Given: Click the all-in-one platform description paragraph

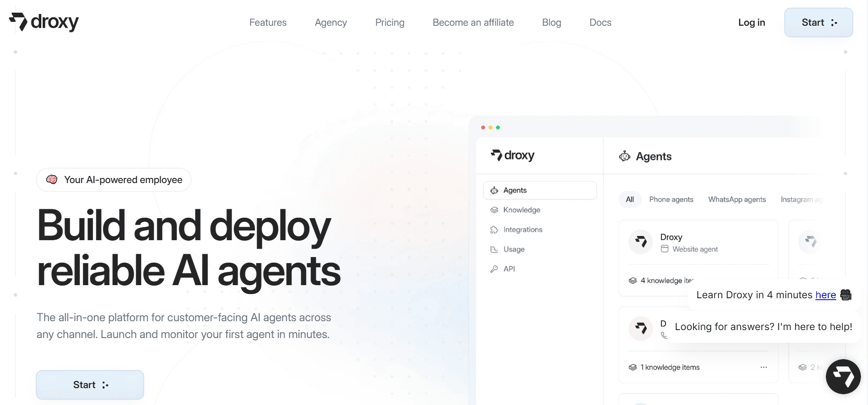Looking at the screenshot, I should (x=184, y=326).
